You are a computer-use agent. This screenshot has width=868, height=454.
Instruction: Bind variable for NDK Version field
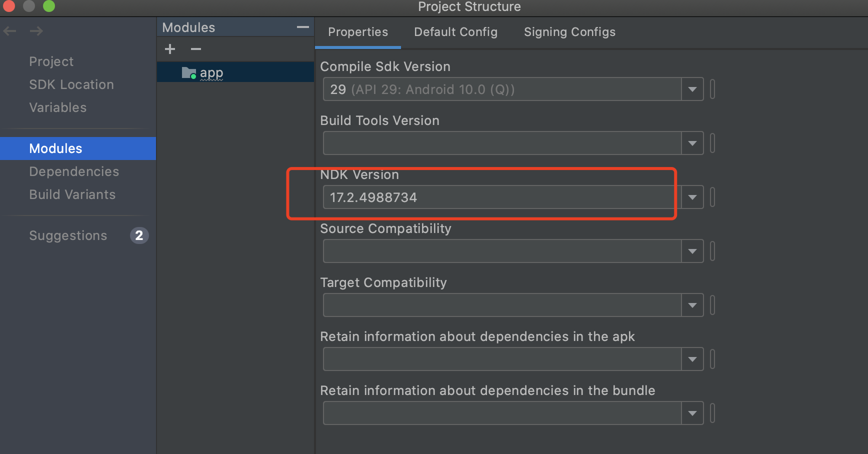(712, 197)
